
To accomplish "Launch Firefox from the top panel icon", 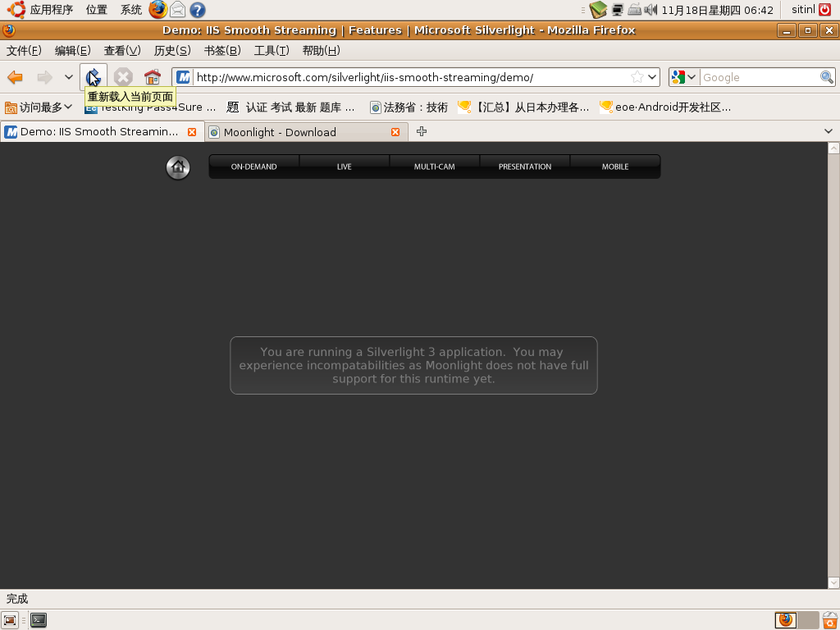I will pyautogui.click(x=158, y=10).
